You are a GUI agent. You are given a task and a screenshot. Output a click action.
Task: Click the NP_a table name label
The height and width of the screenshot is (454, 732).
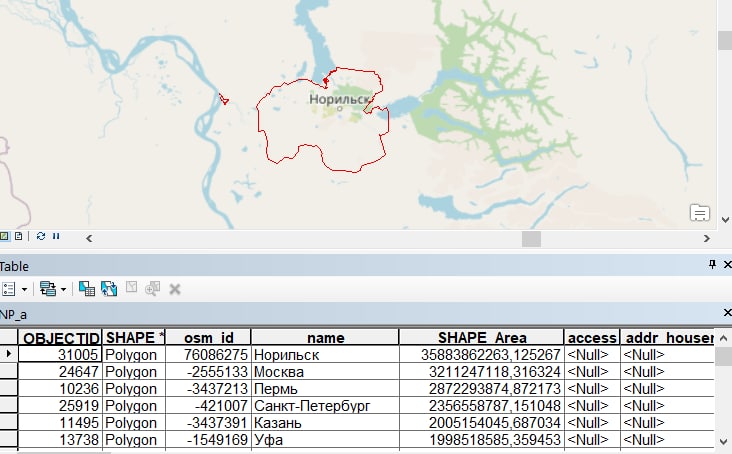[13, 314]
